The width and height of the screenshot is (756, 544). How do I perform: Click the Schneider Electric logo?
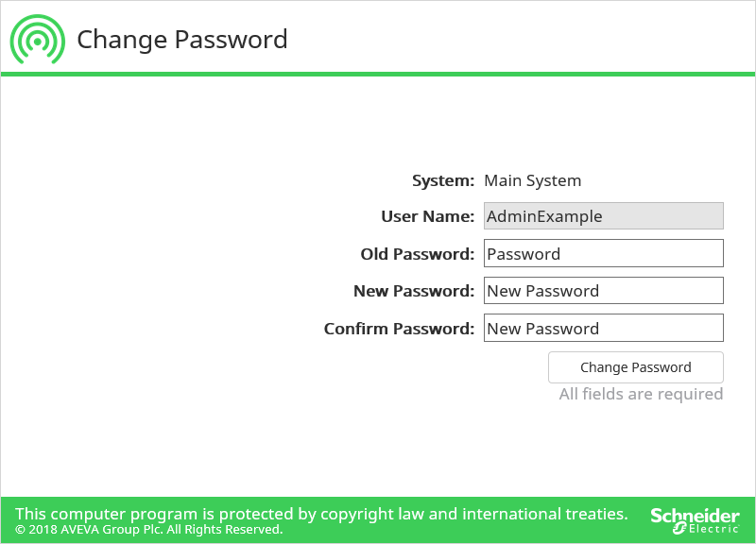695,519
